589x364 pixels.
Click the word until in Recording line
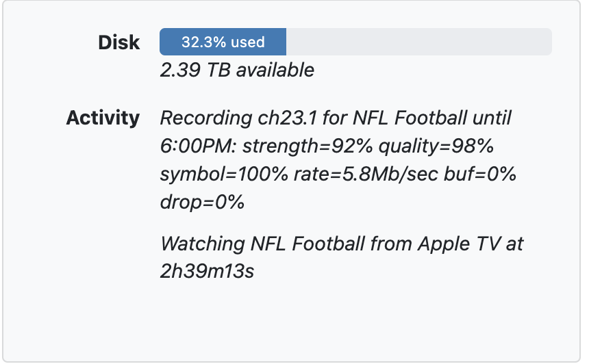489,118
